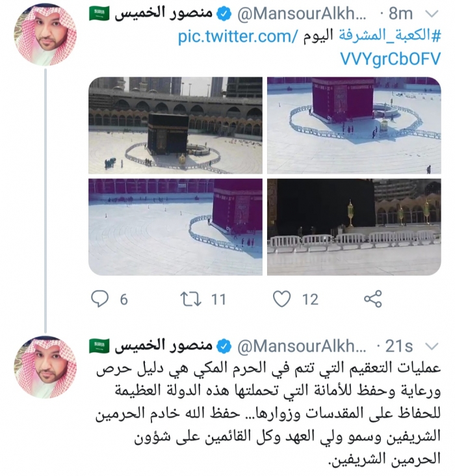View bottom-left Kaaba courtyard photo
The height and width of the screenshot is (476, 455).
(175, 227)
